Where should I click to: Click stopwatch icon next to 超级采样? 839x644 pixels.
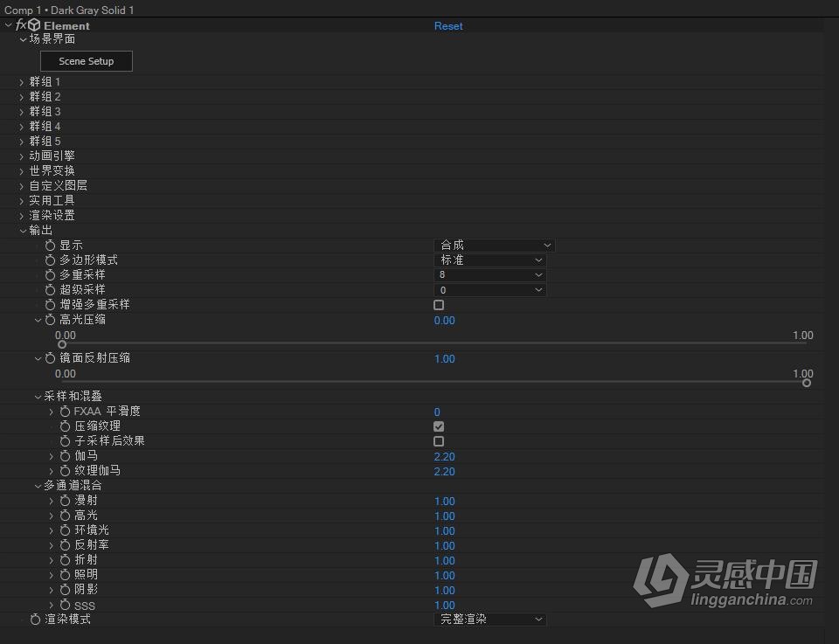51,289
